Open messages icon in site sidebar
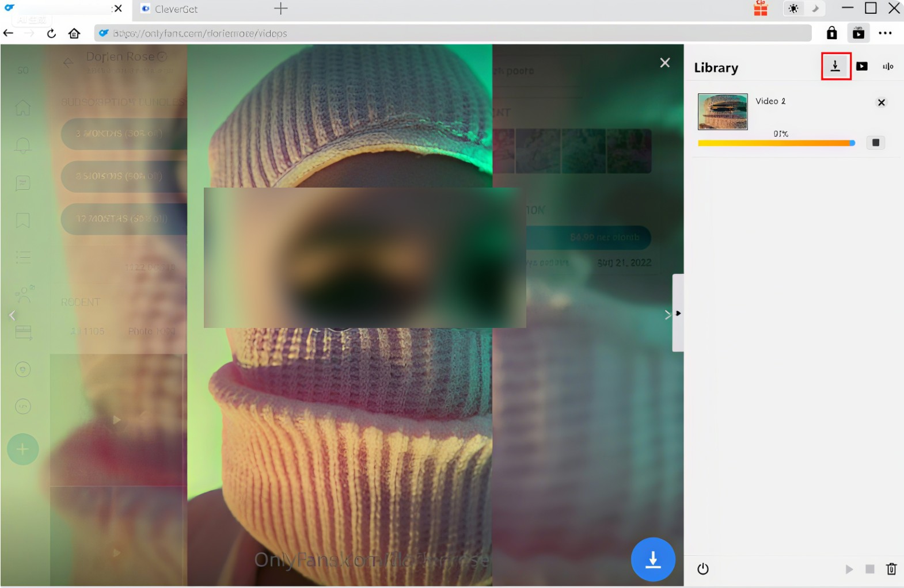Viewport: 904px width, 588px height. pyautogui.click(x=23, y=183)
